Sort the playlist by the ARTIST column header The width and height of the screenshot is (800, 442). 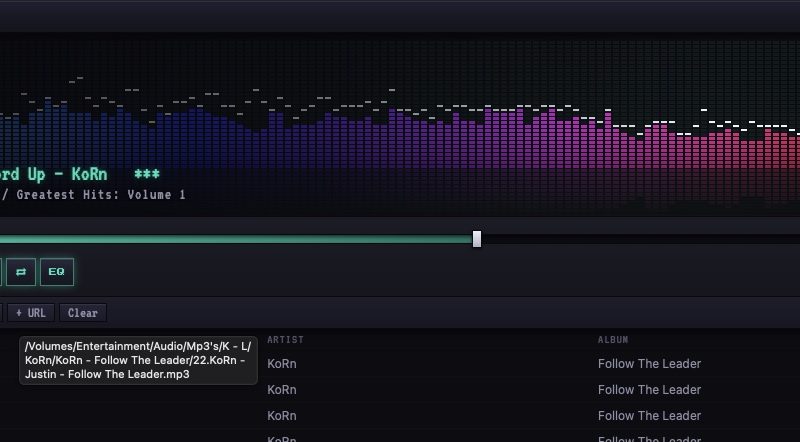285,339
